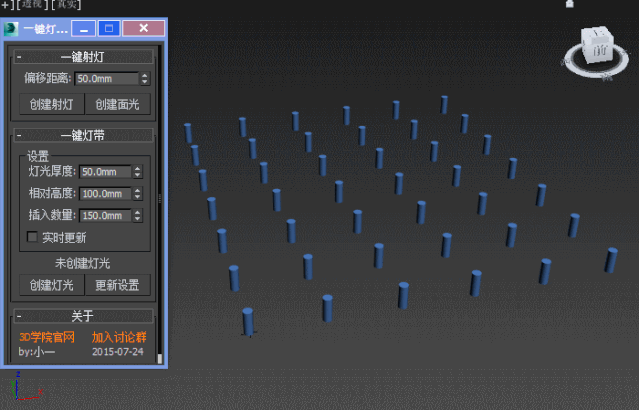This screenshot has width=639, height=410.
Task: Click the ViewCube front face
Action: point(599,51)
